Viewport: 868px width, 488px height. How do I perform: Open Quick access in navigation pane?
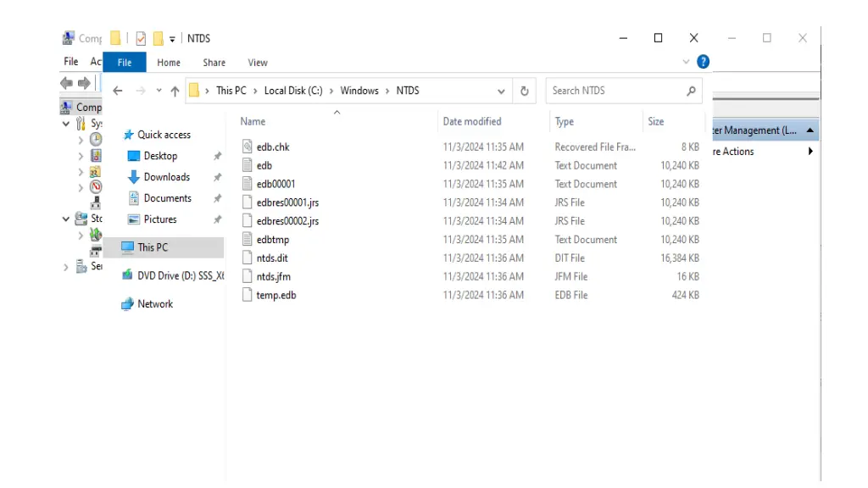pos(164,135)
